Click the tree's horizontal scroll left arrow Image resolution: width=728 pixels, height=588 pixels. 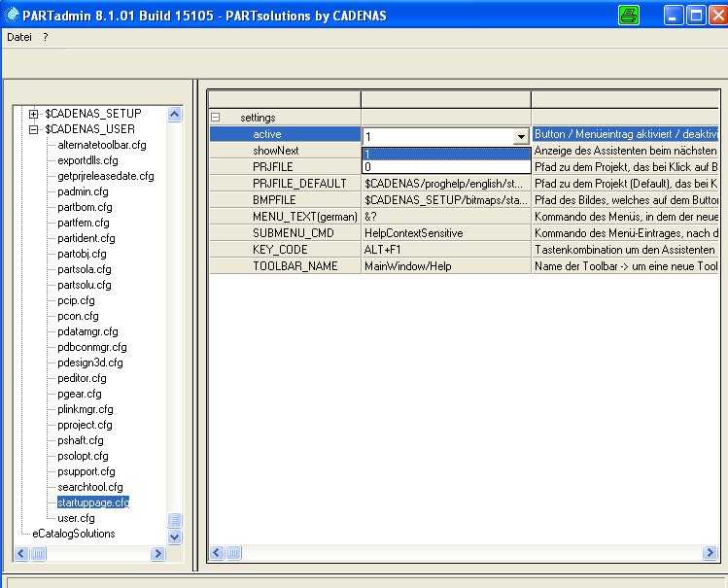point(21,553)
